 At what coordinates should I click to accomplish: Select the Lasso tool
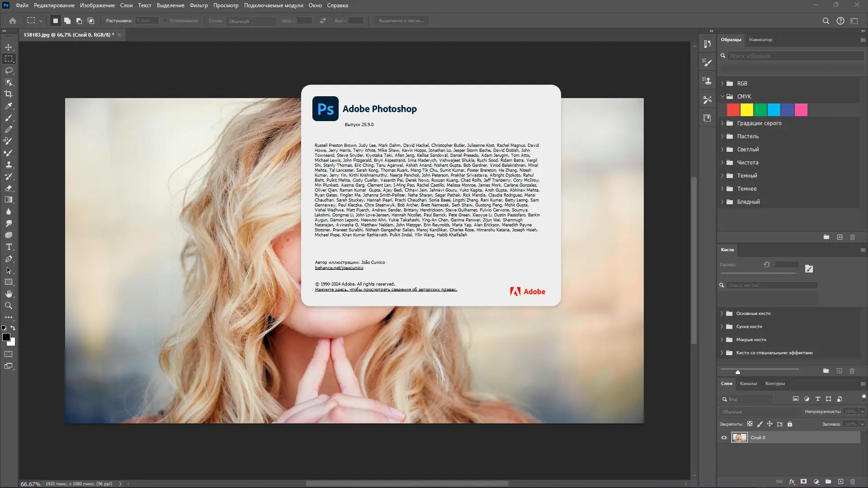pos(9,70)
